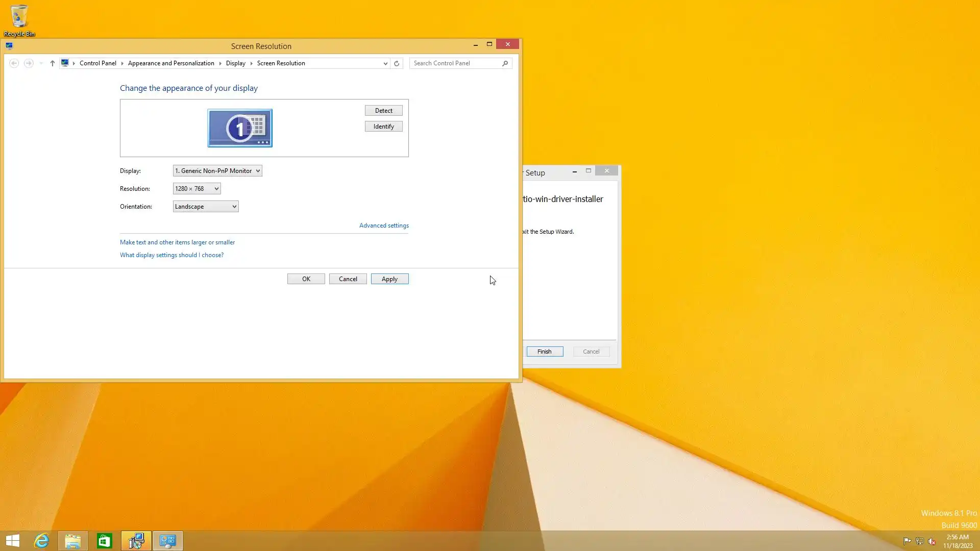Open Action Center flag tray icon
This screenshot has width=980, height=551.
907,541
